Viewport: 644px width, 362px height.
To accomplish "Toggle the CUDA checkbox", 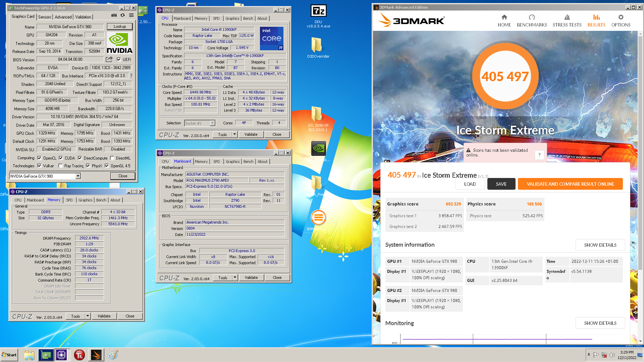I will (61, 158).
